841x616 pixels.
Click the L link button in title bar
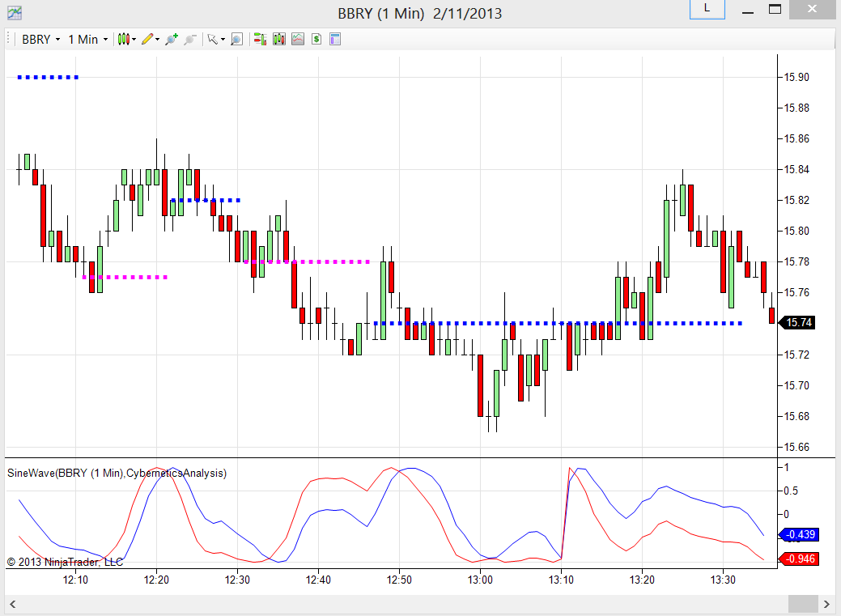pyautogui.click(x=707, y=9)
